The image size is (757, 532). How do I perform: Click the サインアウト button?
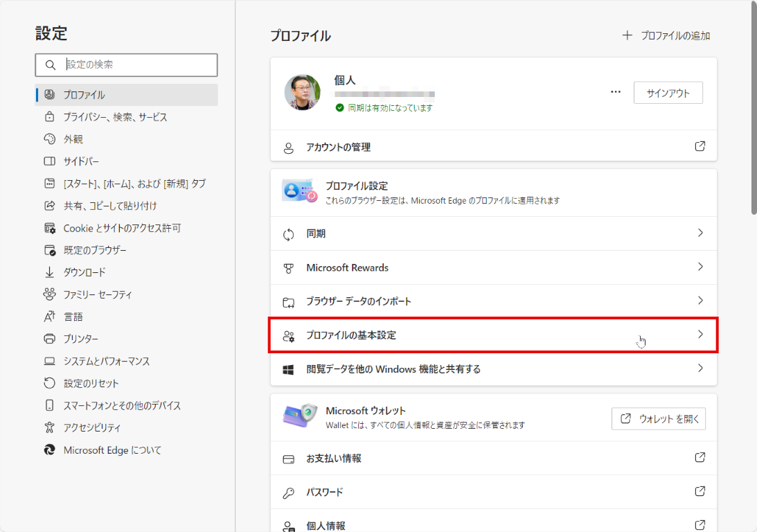668,94
